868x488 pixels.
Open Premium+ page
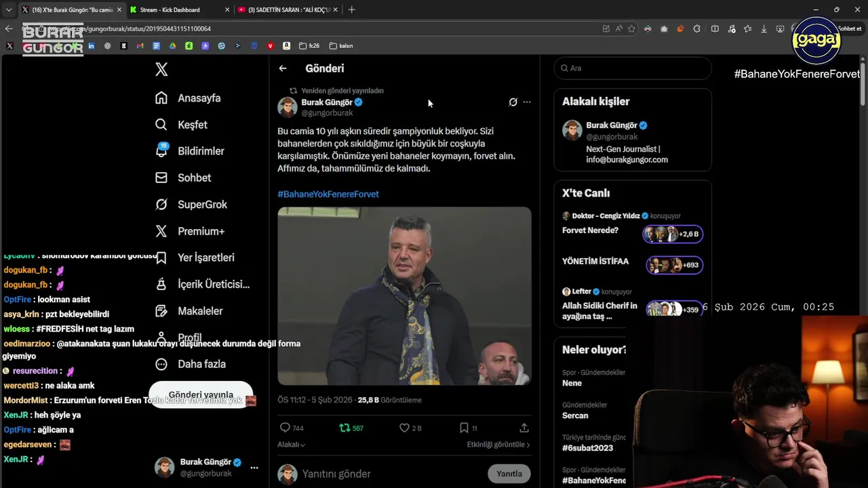(189, 231)
